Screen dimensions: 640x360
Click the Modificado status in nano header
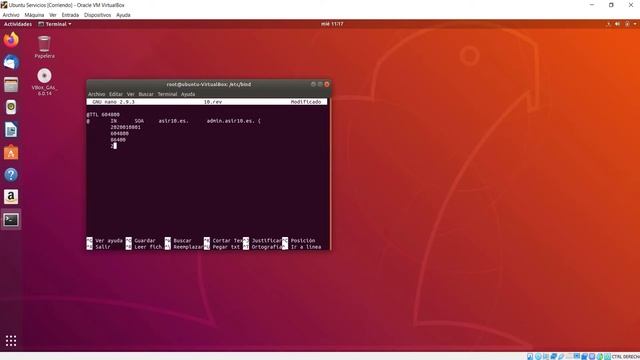click(306, 102)
